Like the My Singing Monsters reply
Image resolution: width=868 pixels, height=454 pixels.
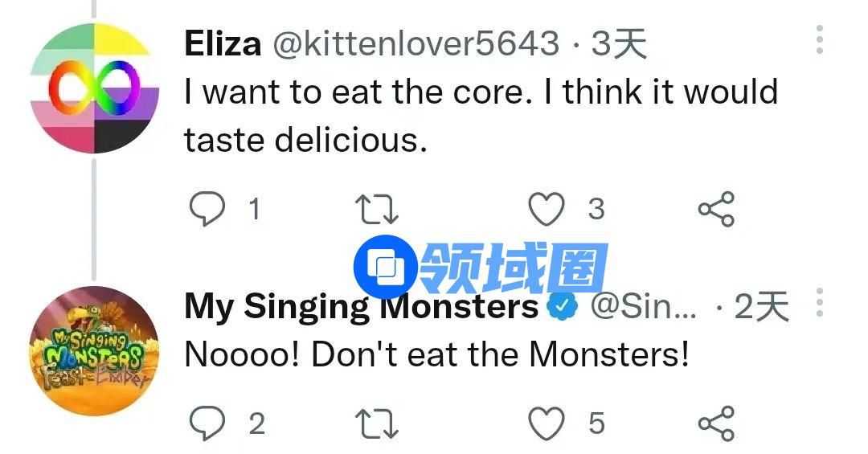pyautogui.click(x=547, y=423)
